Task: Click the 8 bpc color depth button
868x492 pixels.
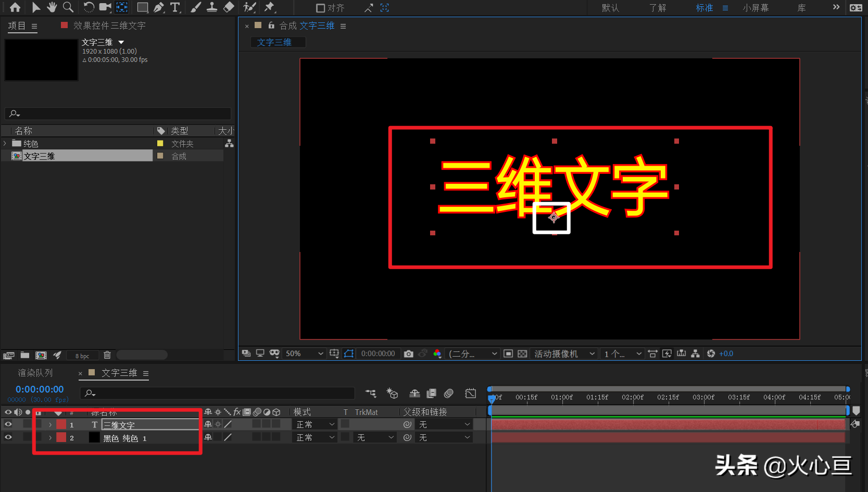Action: pos(82,356)
